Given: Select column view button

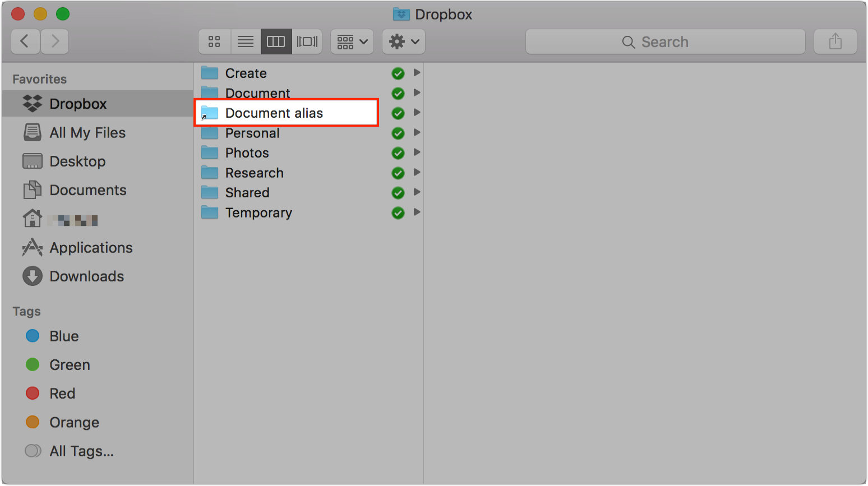Looking at the screenshot, I should point(276,41).
